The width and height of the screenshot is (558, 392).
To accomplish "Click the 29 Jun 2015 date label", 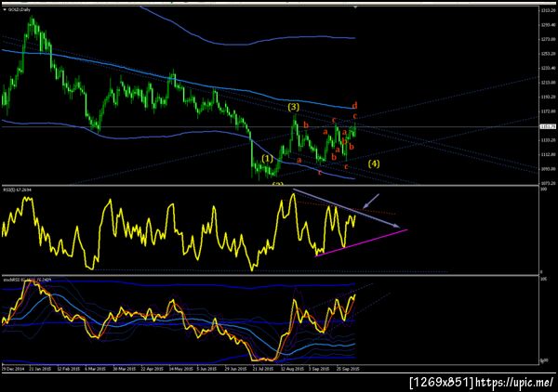I will [235, 369].
